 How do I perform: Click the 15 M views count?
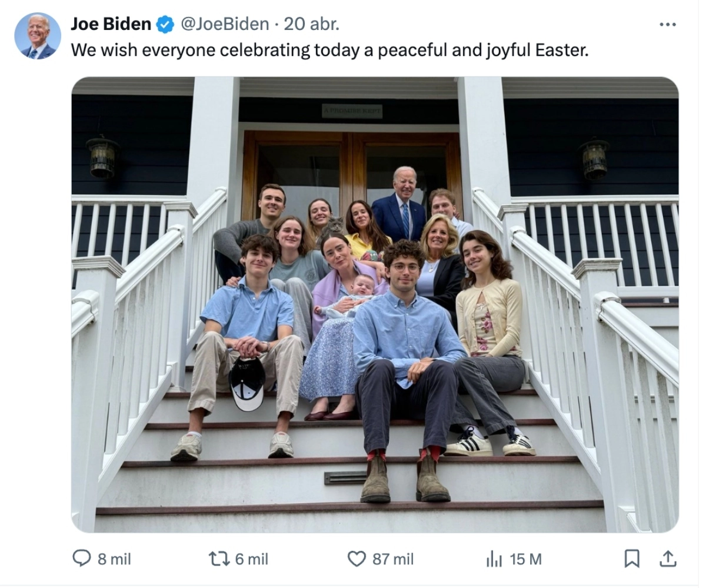point(526,559)
